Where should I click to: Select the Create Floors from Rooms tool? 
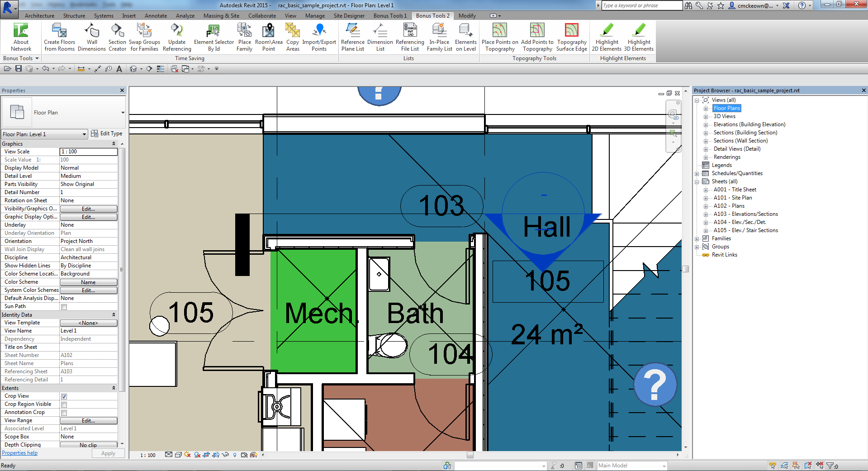point(59,36)
